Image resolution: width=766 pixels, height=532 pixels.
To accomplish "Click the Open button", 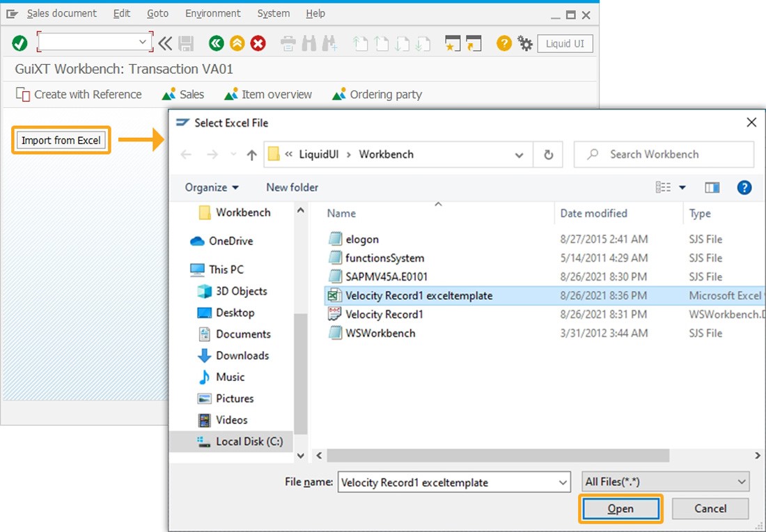I will pos(620,508).
